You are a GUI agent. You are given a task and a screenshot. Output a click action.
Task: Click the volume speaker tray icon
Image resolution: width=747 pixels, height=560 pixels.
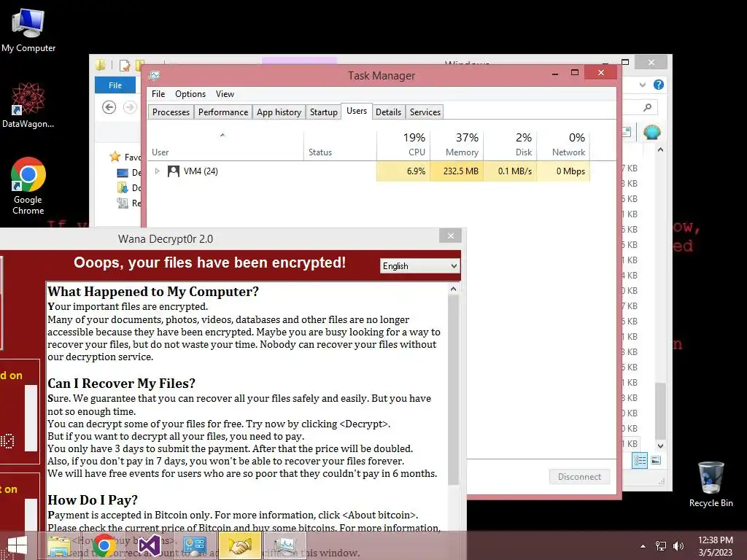coord(678,546)
